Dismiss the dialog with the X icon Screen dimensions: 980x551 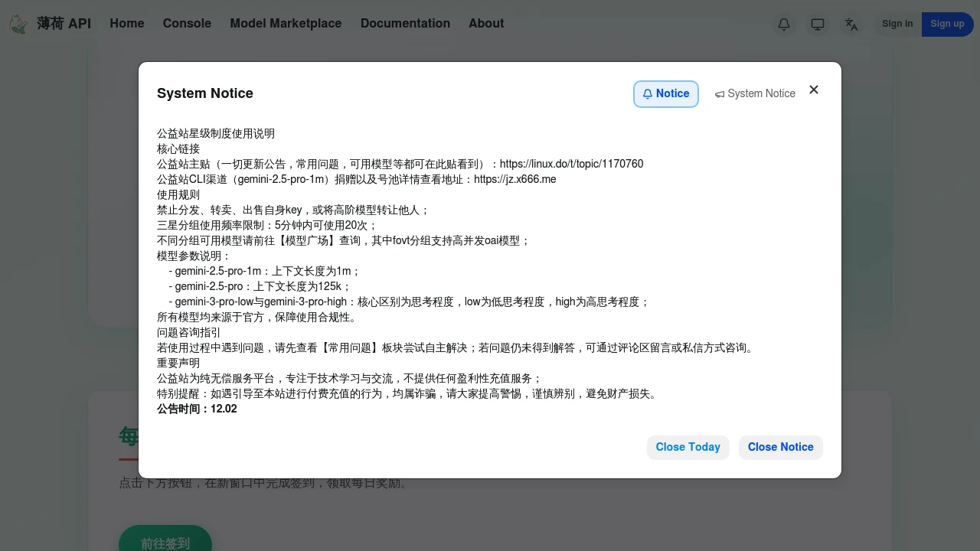click(814, 90)
